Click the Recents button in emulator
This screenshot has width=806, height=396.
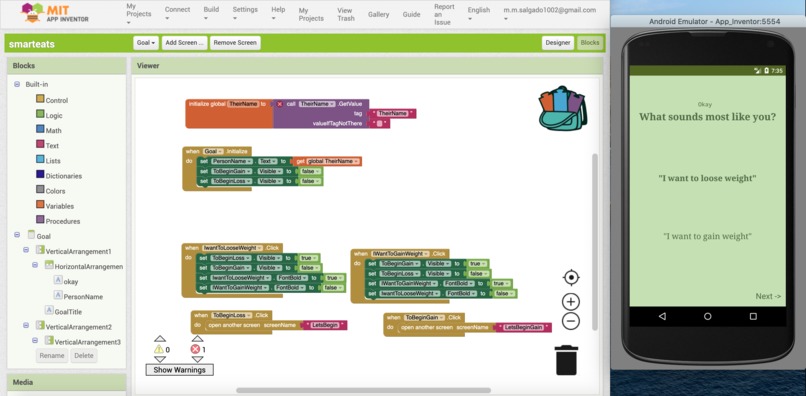click(753, 316)
